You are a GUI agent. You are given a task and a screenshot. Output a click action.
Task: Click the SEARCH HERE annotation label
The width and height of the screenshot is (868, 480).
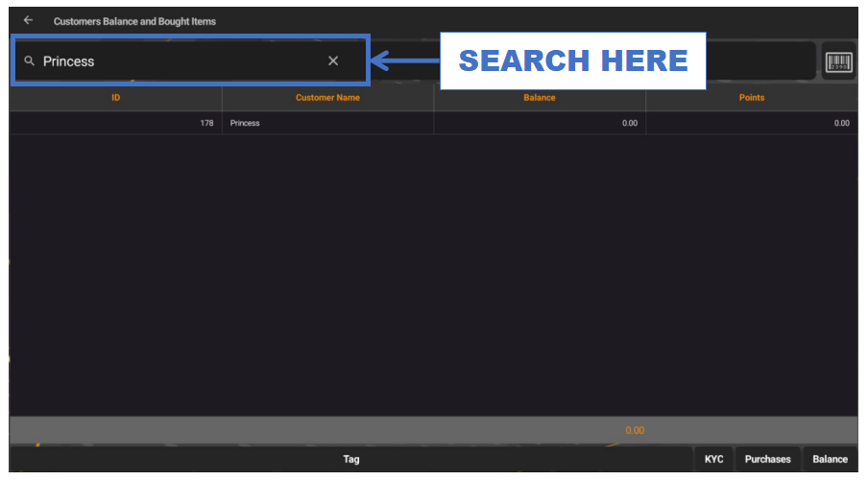pos(572,60)
